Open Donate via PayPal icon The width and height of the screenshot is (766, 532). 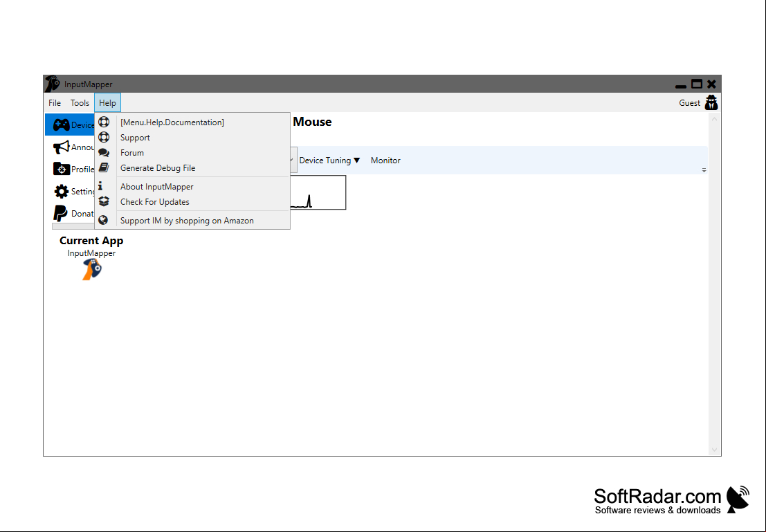point(60,214)
